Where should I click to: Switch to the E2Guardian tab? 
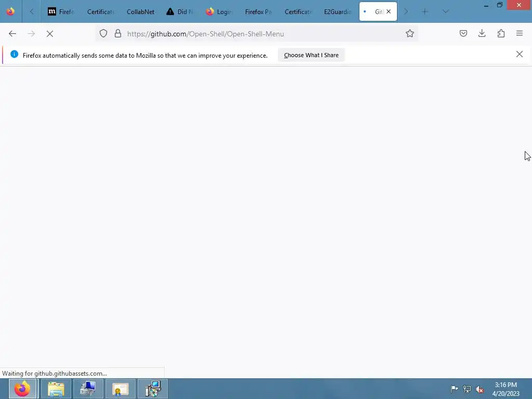click(338, 11)
